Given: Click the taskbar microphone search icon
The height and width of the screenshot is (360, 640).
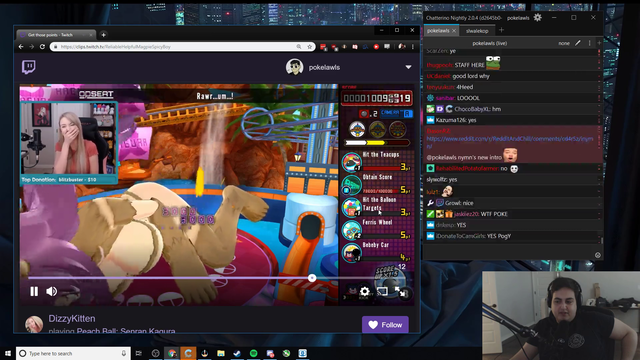Looking at the screenshot, I should [124, 353].
